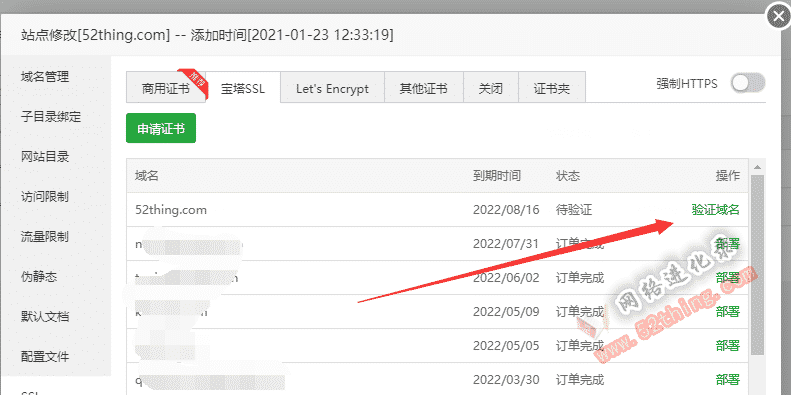Image resolution: width=791 pixels, height=395 pixels.
Task: Click the 2022/05/09 expiry date
Action: [506, 312]
